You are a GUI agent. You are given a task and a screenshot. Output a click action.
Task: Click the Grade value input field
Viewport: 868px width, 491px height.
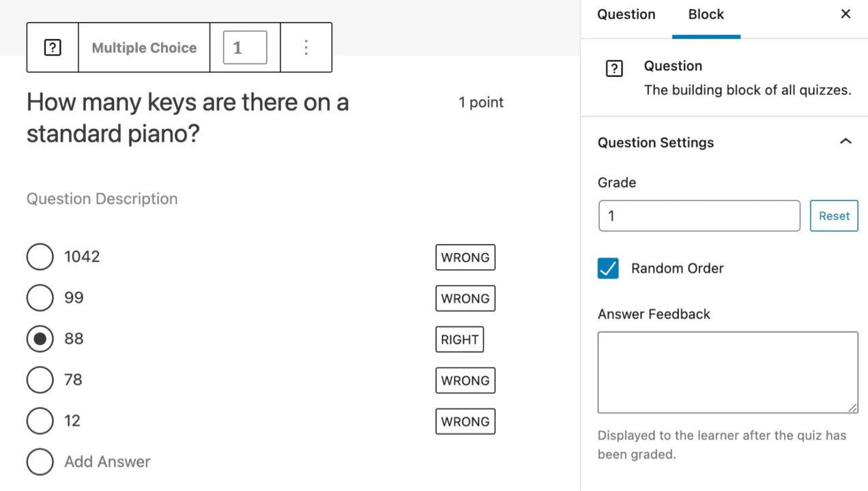tap(699, 215)
